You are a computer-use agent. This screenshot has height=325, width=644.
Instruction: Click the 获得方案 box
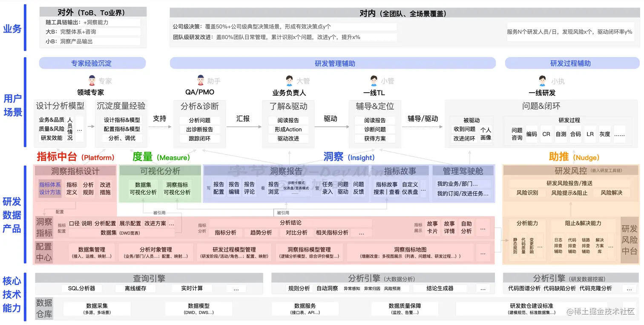tap(375, 138)
